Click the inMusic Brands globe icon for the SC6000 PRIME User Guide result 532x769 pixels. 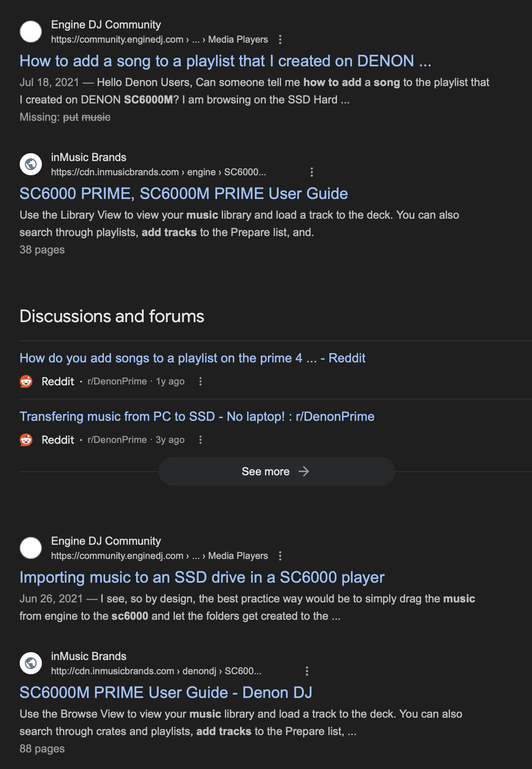(x=31, y=164)
